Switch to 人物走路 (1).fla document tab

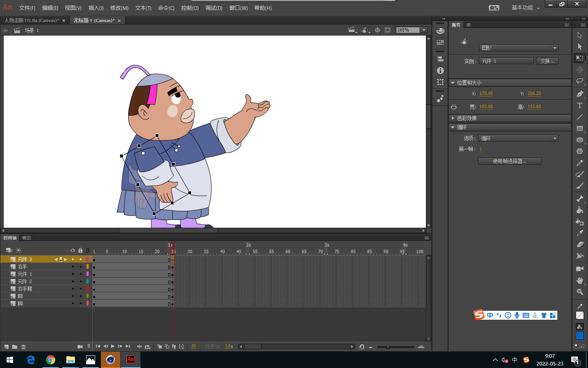click(31, 20)
